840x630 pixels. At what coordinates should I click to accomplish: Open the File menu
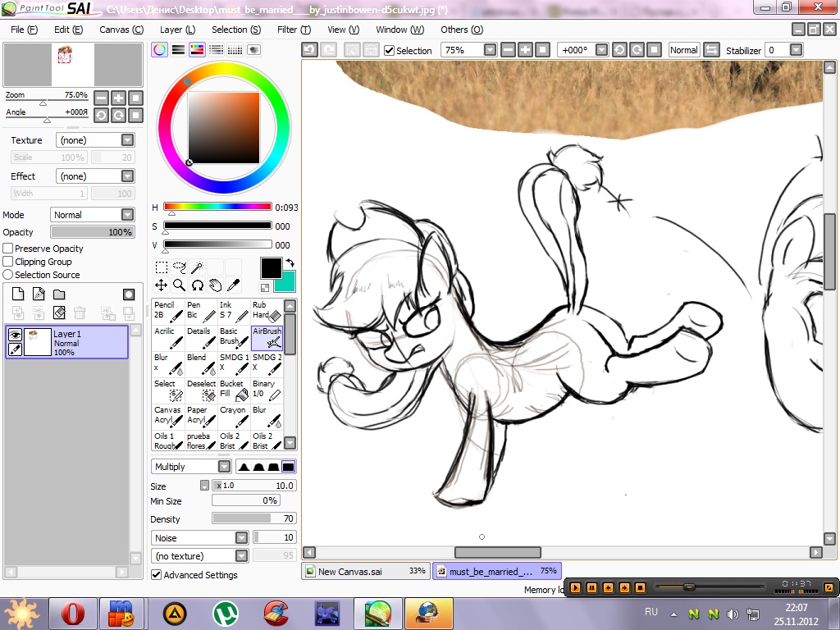coord(24,30)
